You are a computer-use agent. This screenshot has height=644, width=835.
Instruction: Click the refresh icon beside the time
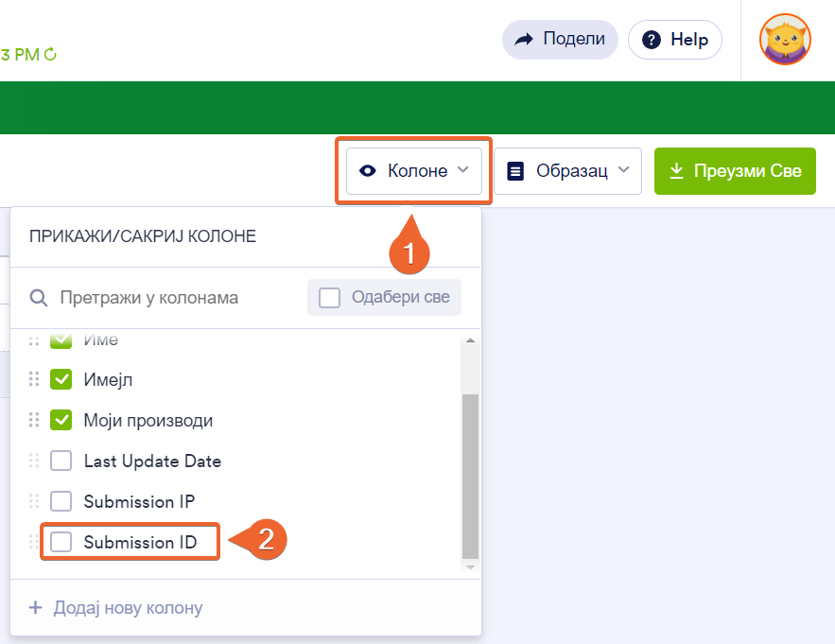(50, 55)
